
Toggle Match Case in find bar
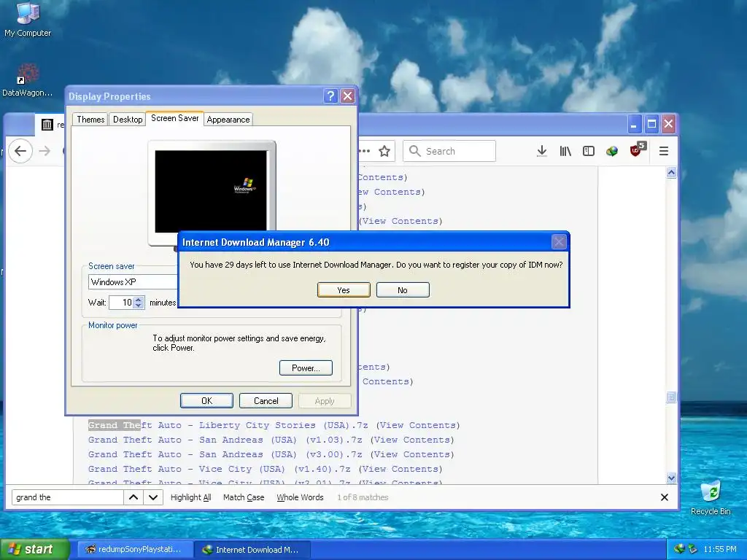[x=244, y=497]
